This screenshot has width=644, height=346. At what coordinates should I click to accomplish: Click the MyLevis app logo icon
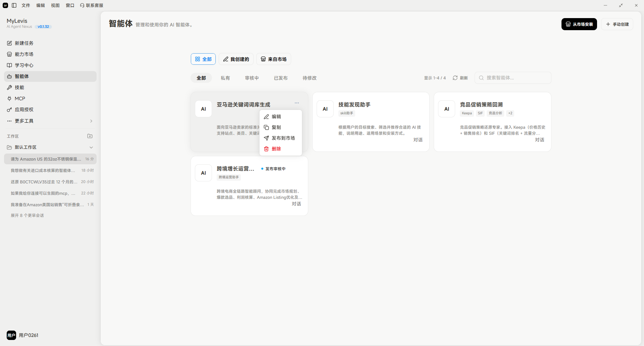tap(5, 5)
